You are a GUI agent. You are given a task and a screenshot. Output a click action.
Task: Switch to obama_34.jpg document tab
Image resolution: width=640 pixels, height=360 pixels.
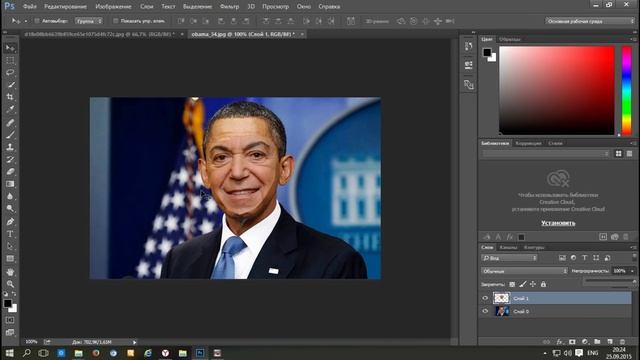pyautogui.click(x=243, y=34)
